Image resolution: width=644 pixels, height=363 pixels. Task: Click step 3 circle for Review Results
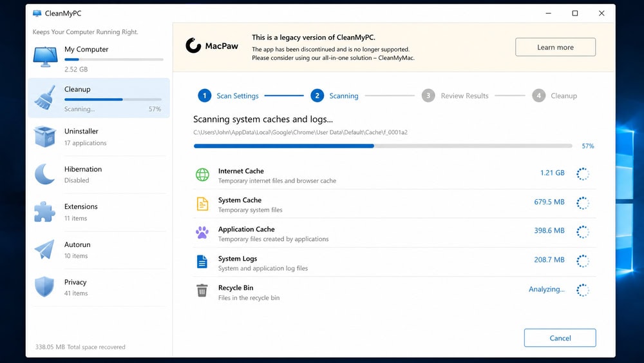pyautogui.click(x=428, y=95)
